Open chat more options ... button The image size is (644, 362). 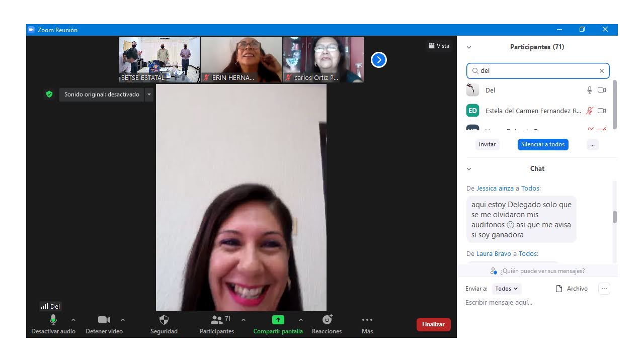coord(604,289)
